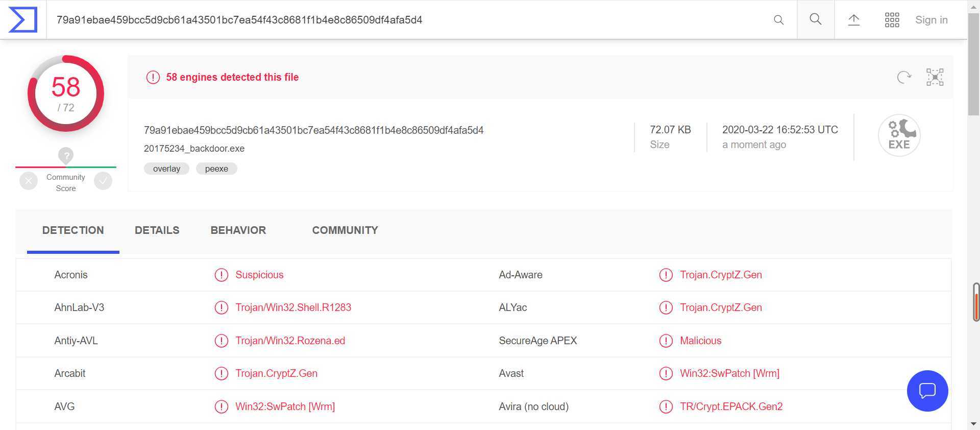
Task: Click the 'SecureAge APEX' engine name
Action: (537, 341)
